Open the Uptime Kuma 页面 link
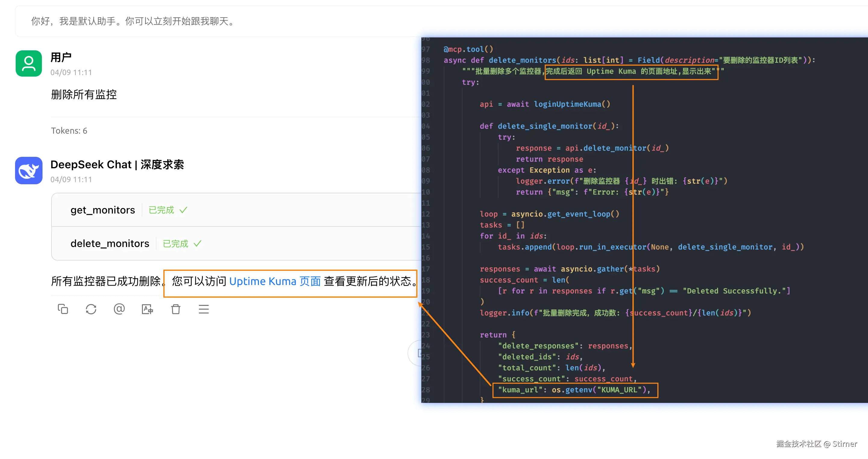868x459 pixels. (x=275, y=281)
